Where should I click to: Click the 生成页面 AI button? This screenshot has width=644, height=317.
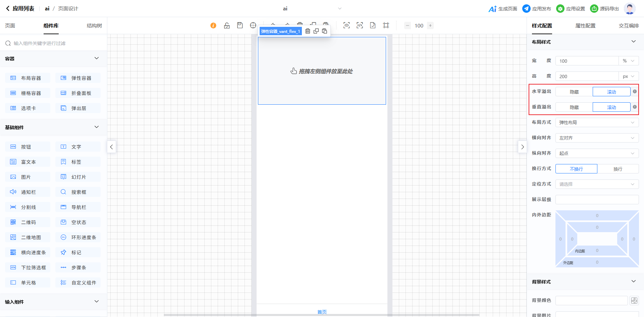[x=503, y=9]
